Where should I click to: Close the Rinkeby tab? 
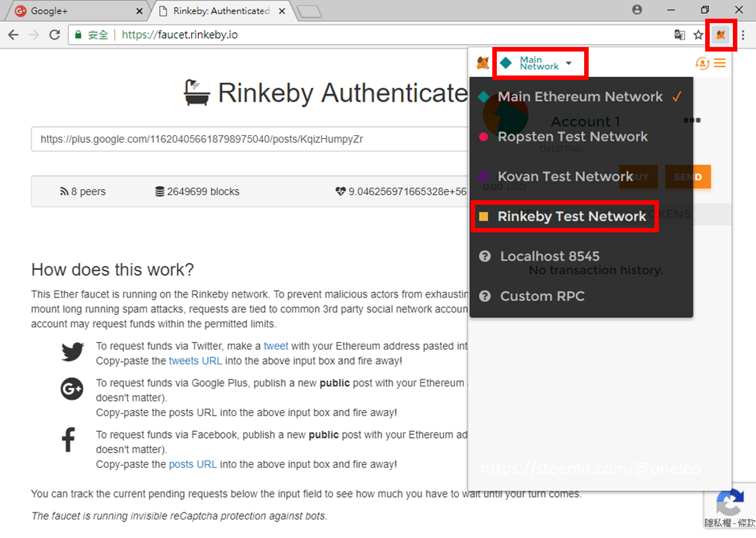[x=282, y=10]
